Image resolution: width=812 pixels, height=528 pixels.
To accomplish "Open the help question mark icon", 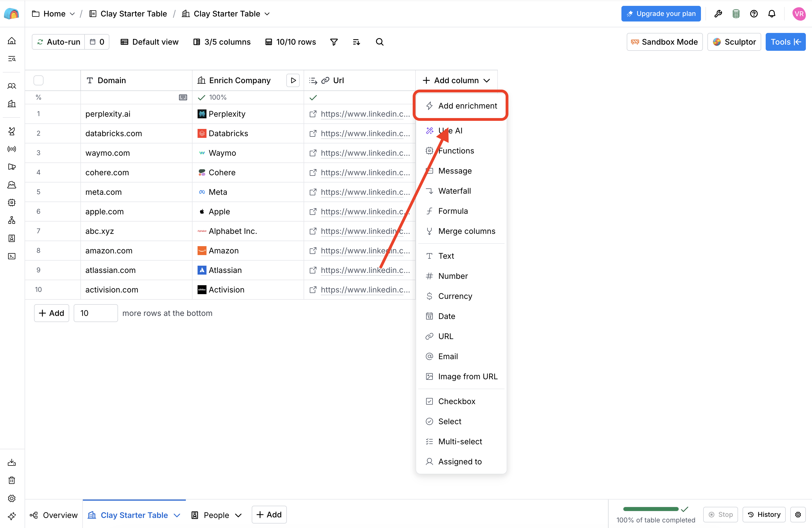I will tap(754, 14).
